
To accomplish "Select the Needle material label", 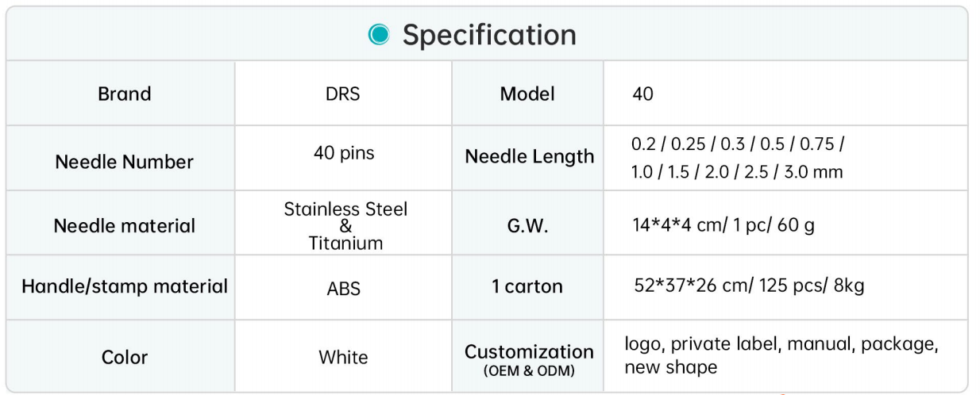I will coord(124,226).
